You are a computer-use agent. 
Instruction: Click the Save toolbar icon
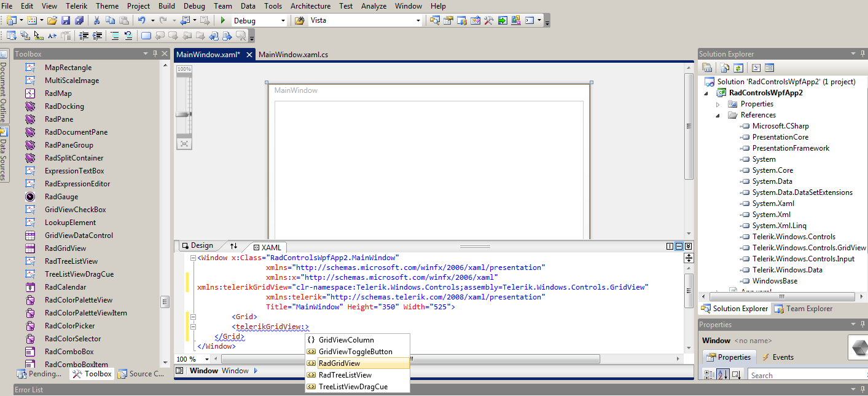pyautogui.click(x=66, y=20)
